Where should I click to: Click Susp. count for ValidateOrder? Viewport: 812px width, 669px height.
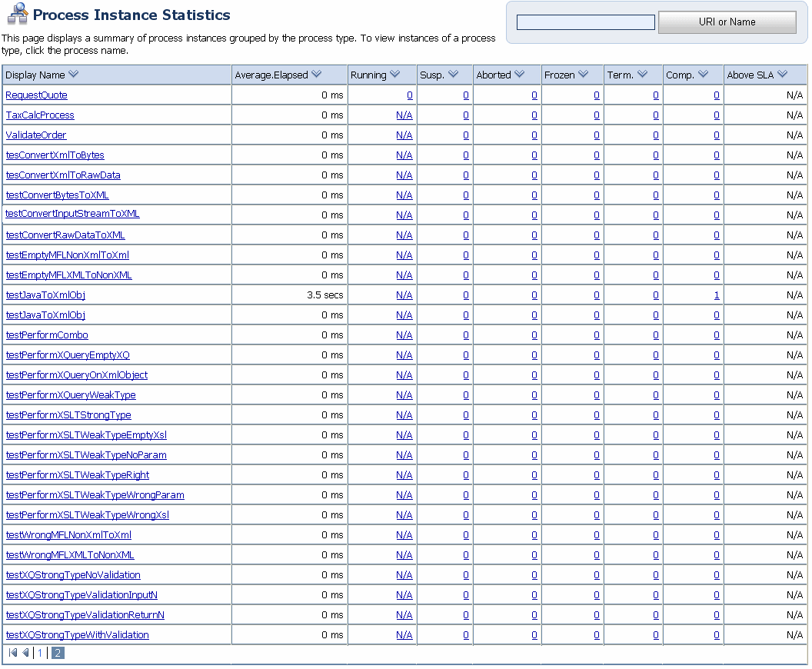tap(466, 135)
